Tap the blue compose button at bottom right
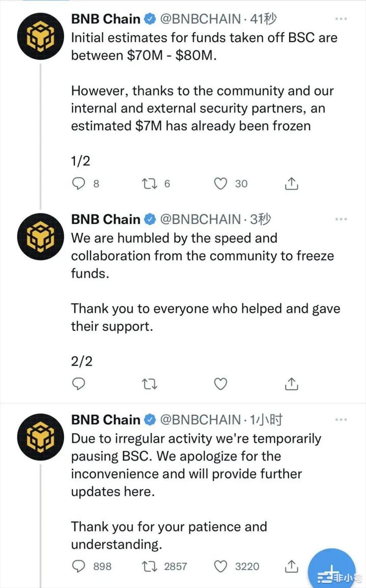The image size is (366, 588). pyautogui.click(x=331, y=569)
